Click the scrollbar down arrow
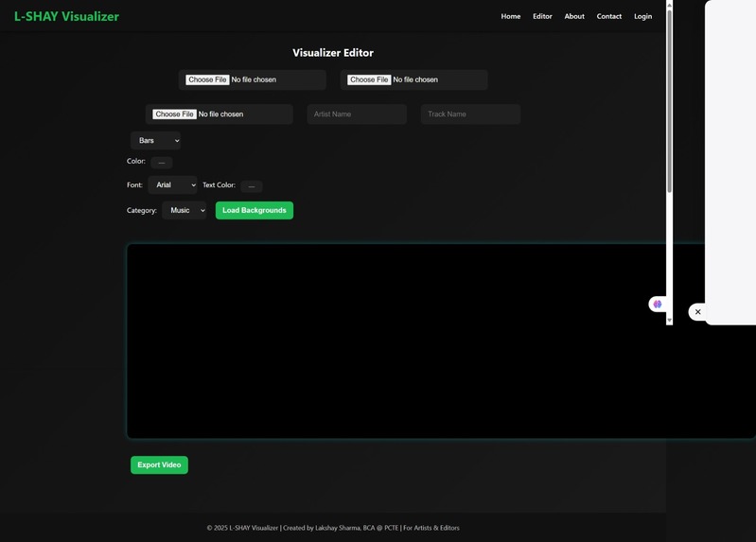This screenshot has width=756, height=542. point(669,320)
